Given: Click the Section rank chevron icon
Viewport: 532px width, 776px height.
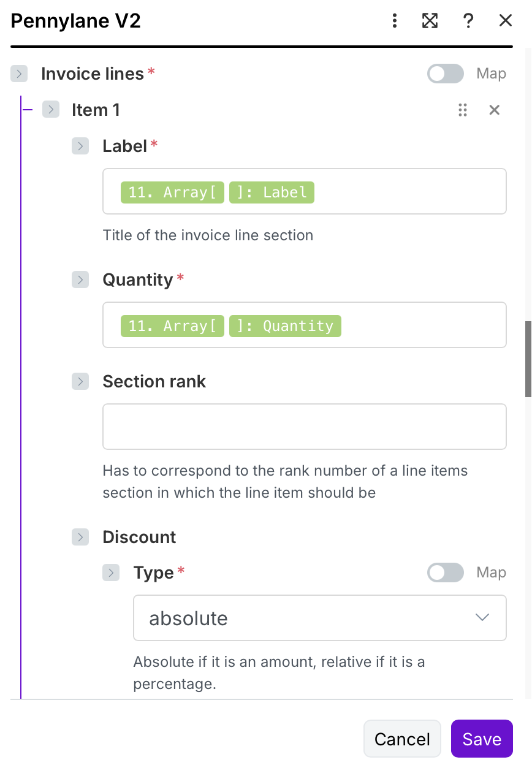Looking at the screenshot, I should pyautogui.click(x=80, y=382).
